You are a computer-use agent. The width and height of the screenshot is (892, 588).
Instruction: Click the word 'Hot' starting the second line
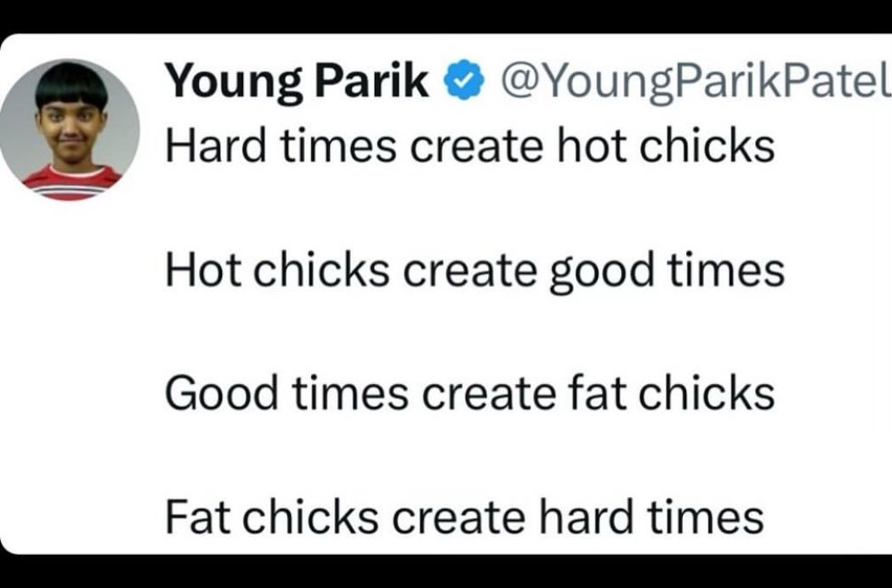point(203,270)
